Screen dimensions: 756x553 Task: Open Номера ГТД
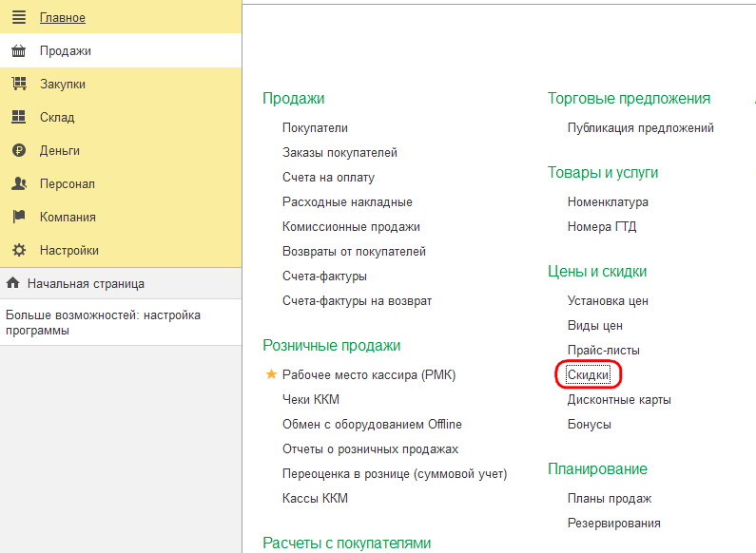[x=602, y=226]
